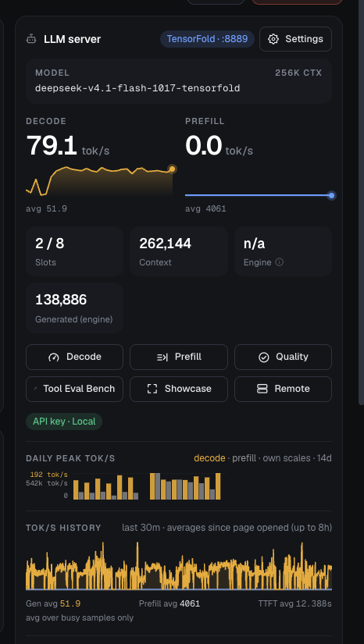Click the TensorFold :8889 badge
The height and width of the screenshot is (644, 364).
[x=207, y=39]
